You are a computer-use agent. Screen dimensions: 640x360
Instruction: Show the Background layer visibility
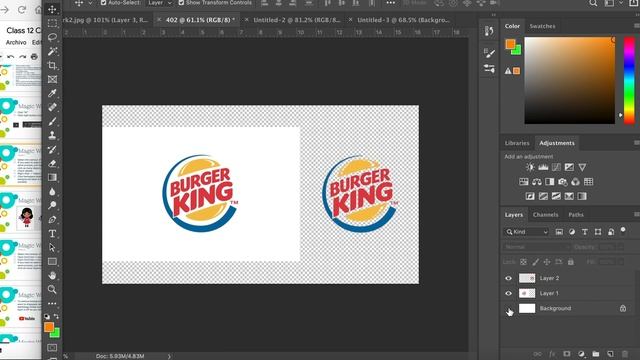tap(509, 309)
